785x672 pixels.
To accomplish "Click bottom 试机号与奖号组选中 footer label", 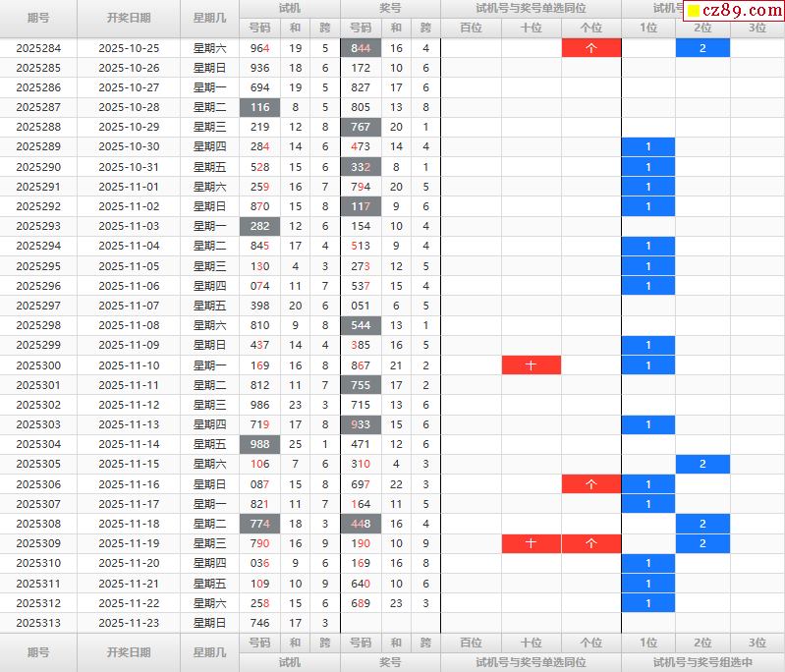I will 702,662.
